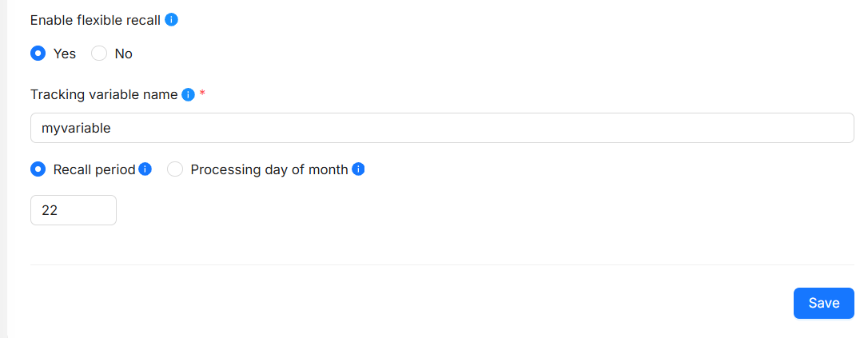Show info for Processing day of month
The width and height of the screenshot is (868, 338).
(358, 169)
